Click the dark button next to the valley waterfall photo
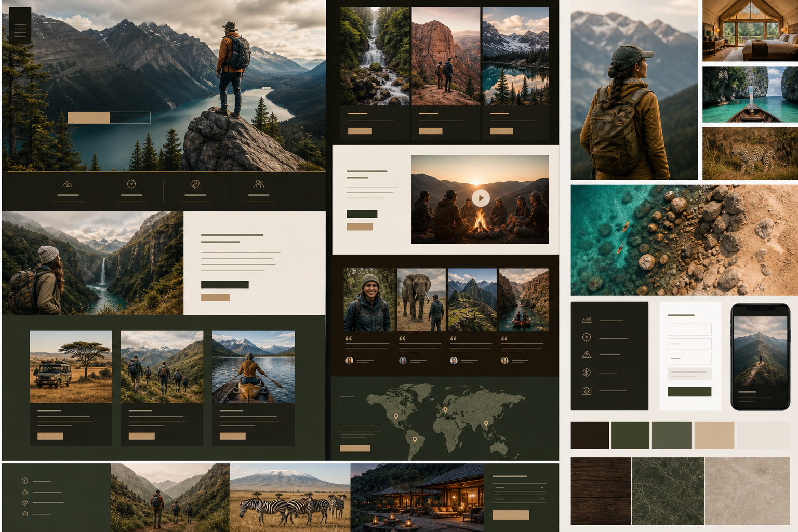The width and height of the screenshot is (798, 532). (224, 284)
